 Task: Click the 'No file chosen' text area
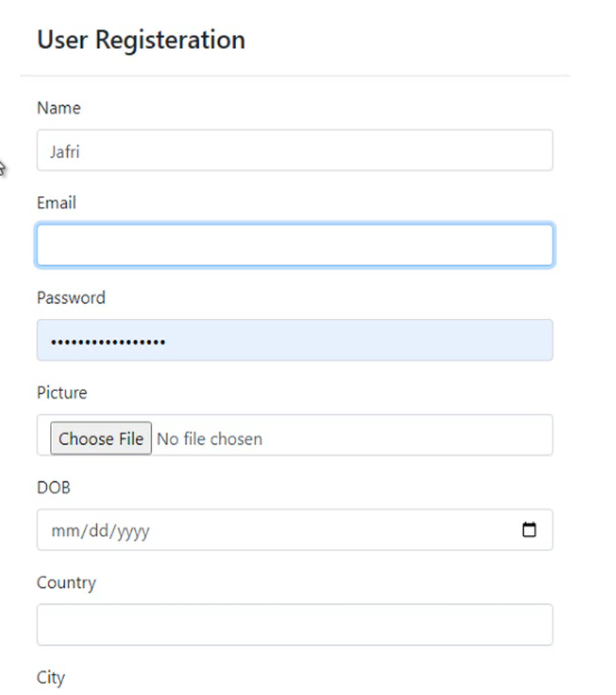tap(210, 439)
